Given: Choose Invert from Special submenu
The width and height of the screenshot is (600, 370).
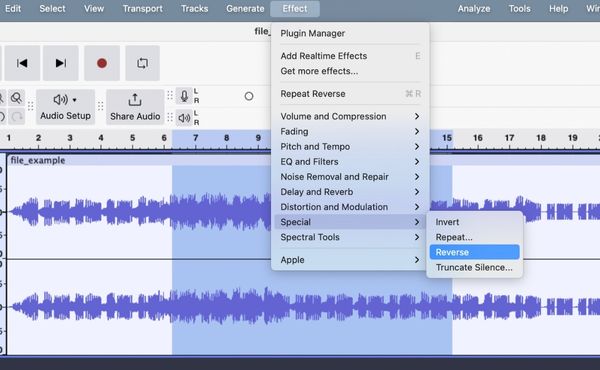Looking at the screenshot, I should click(474, 222).
